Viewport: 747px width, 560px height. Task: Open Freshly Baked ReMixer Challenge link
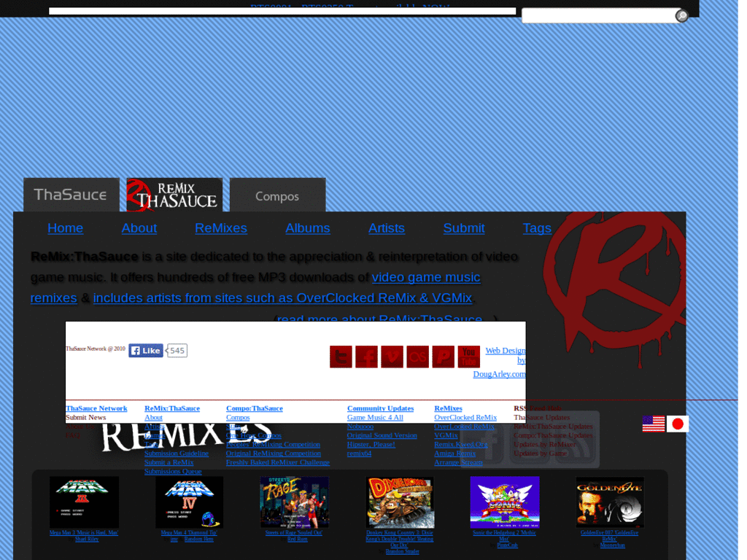[278, 463]
